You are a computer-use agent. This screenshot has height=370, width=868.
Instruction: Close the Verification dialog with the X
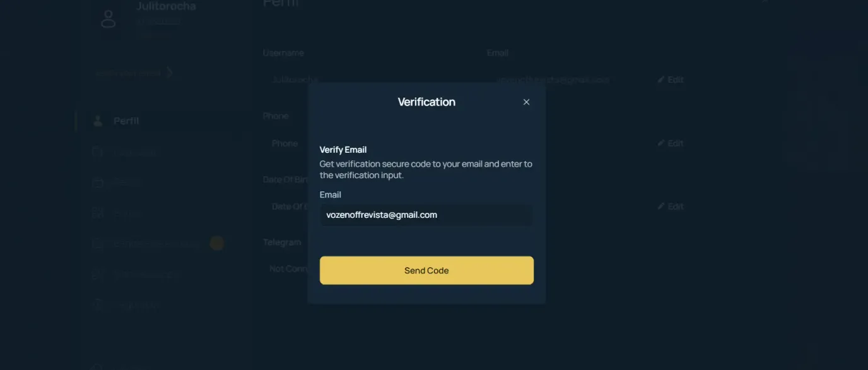point(526,102)
